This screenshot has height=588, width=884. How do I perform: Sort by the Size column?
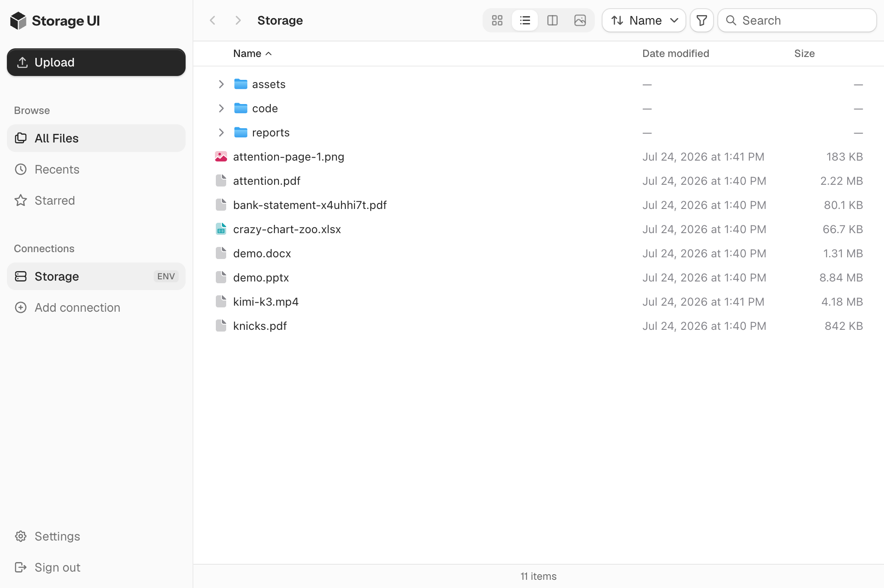click(805, 54)
